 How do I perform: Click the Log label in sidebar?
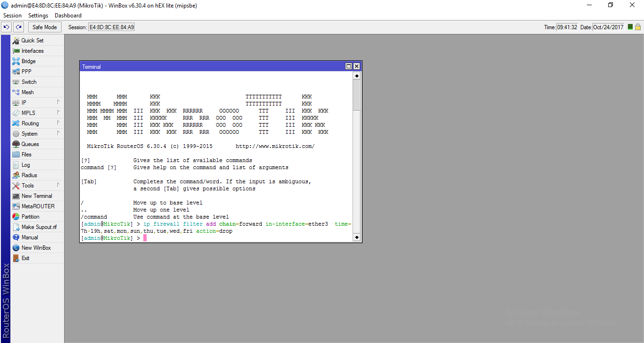pyautogui.click(x=25, y=165)
